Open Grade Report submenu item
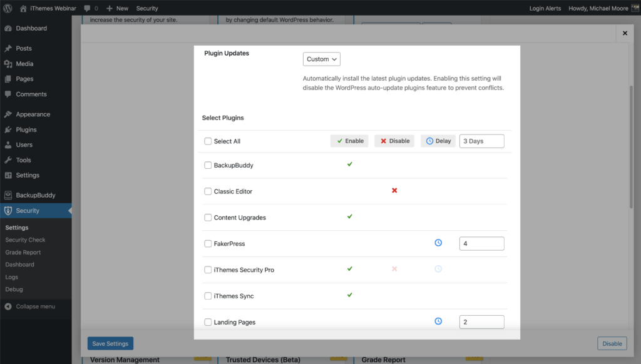This screenshot has width=641, height=364. 23,253
